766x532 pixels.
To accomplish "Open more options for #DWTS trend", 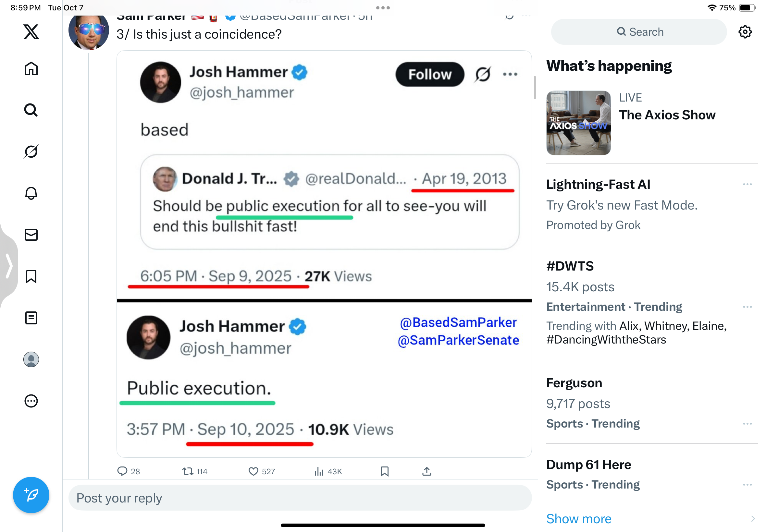I will [747, 307].
